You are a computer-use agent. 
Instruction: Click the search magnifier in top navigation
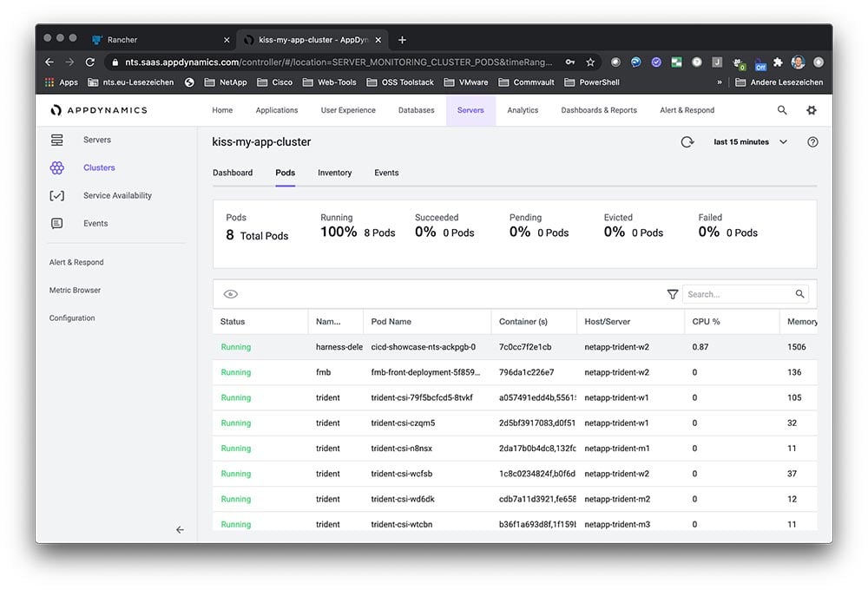(x=782, y=110)
